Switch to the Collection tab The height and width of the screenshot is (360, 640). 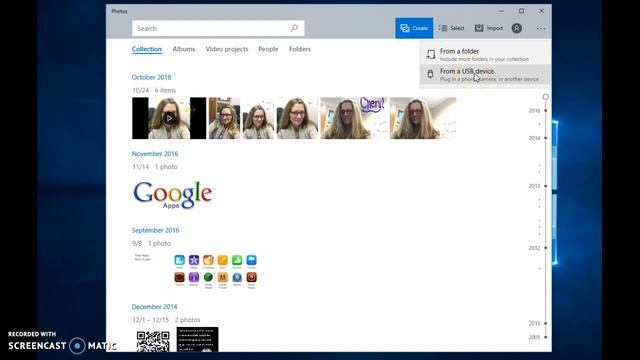point(147,49)
